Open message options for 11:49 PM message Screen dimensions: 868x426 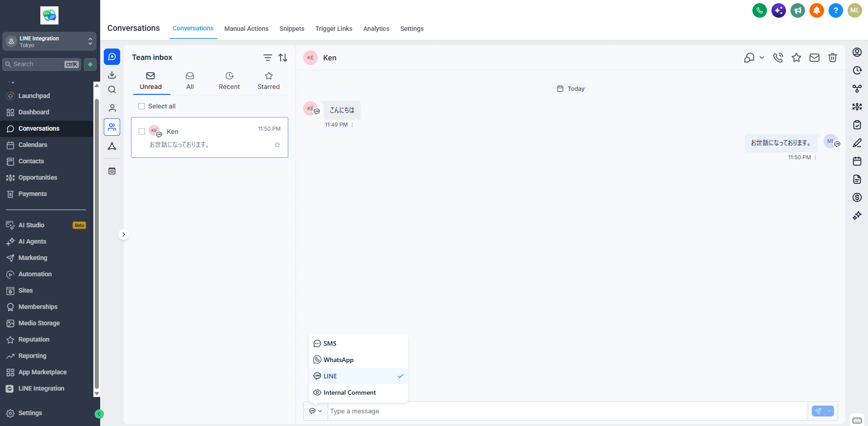(x=352, y=125)
